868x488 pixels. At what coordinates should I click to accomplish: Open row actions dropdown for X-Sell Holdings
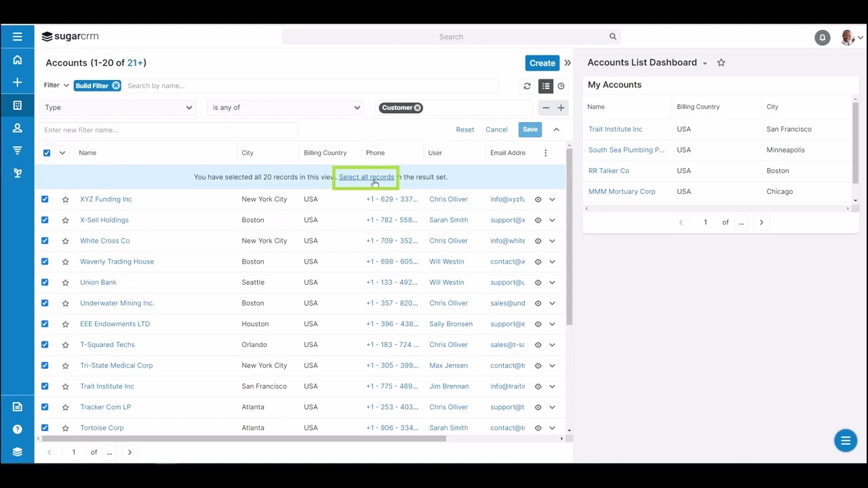tap(552, 220)
